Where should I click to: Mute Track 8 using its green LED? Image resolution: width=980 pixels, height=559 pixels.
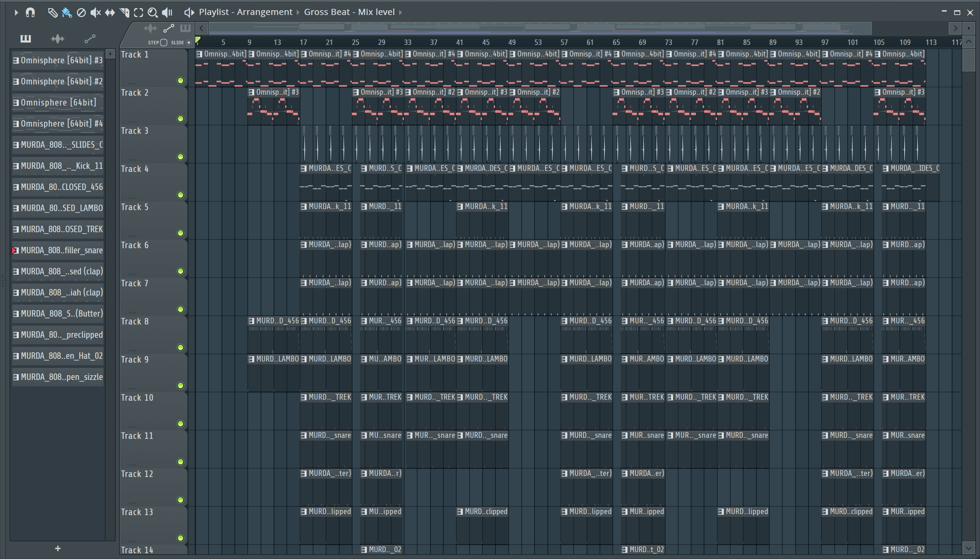pyautogui.click(x=180, y=348)
